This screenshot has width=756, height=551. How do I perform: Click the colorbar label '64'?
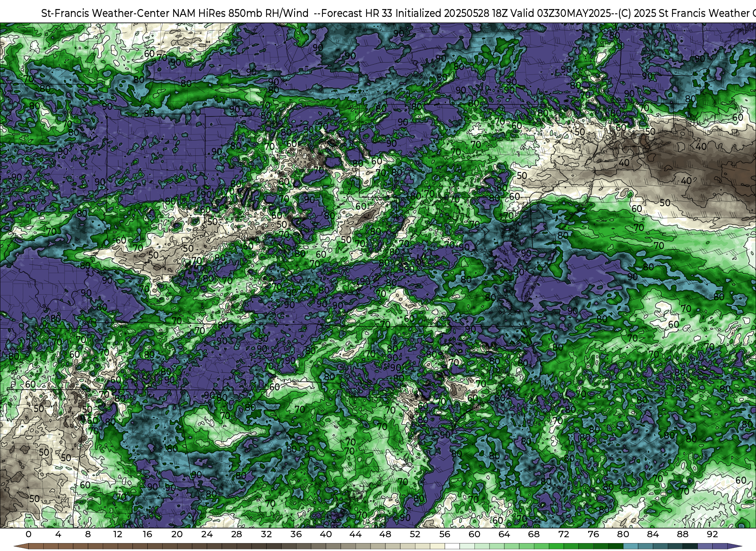504,534
